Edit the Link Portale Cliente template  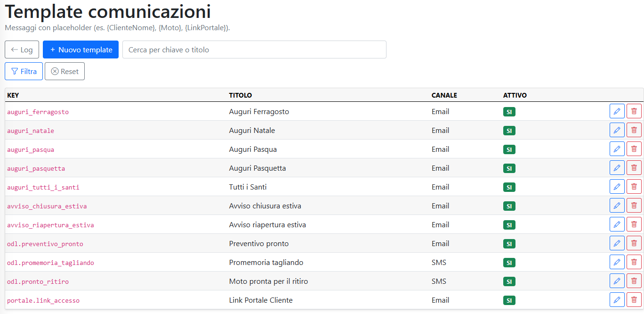point(617,300)
